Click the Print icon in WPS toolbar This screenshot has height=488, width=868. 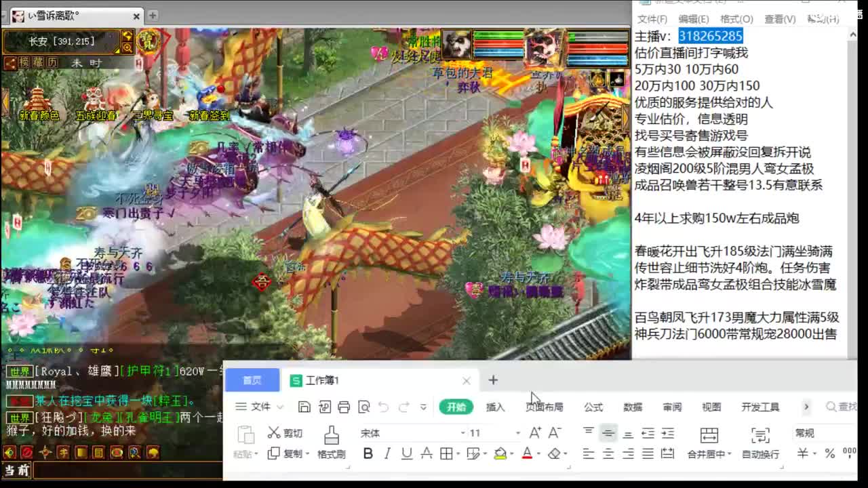coord(344,407)
